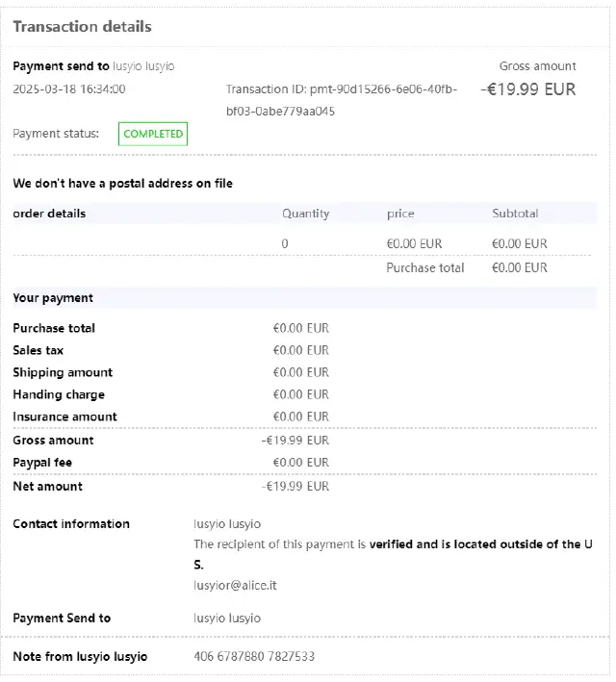The image size is (616, 682).
Task: Click the 'Insurance amount' row label
Action: pyautogui.click(x=64, y=417)
